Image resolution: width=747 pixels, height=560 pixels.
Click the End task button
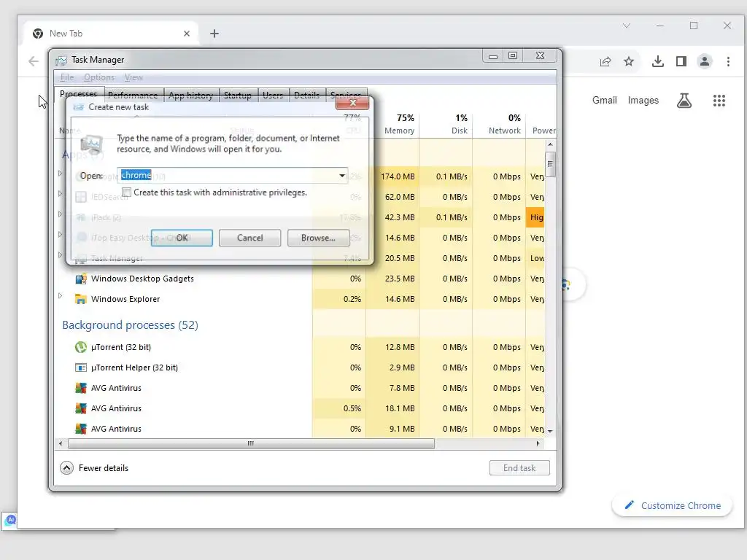pyautogui.click(x=519, y=468)
